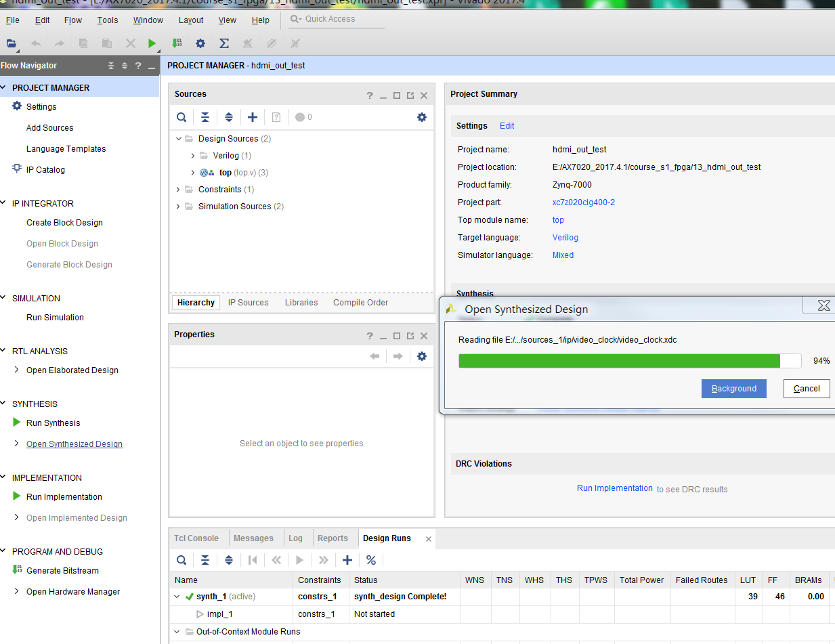Click the Quick Access search field
Image resolution: width=835 pixels, height=644 pixels.
coord(337,19)
